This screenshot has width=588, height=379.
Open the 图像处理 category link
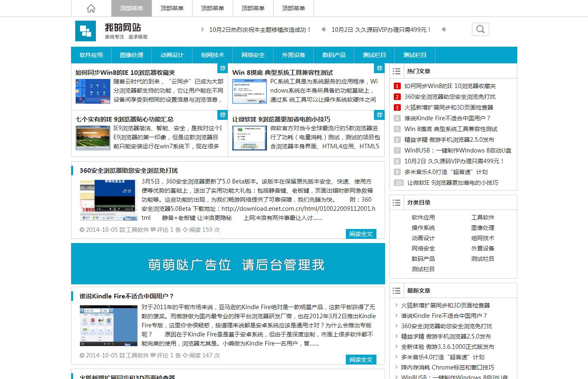pos(482,227)
